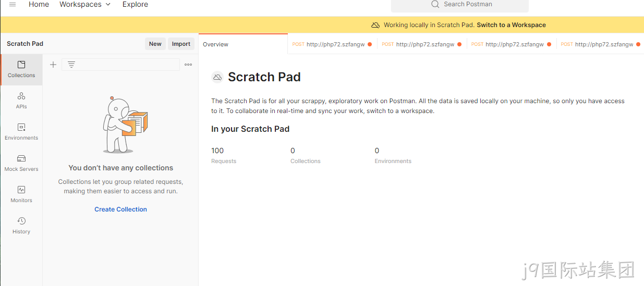
Task: Click the In your Scratch Pad heading
Action: (x=250, y=129)
